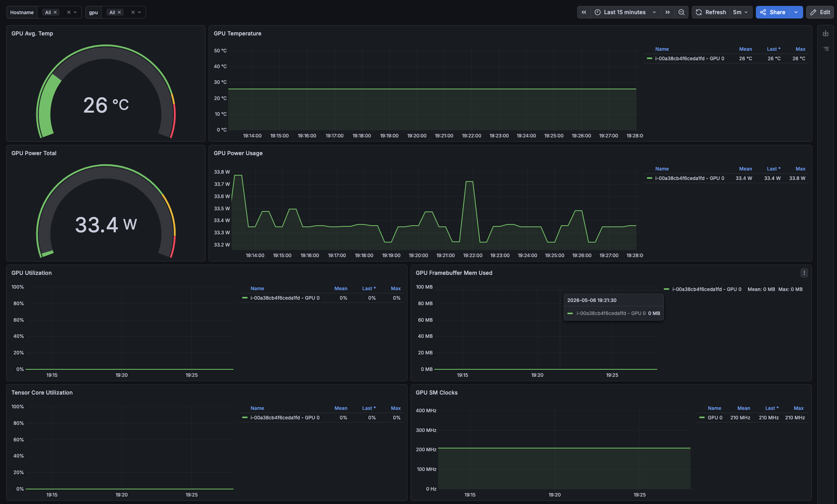837x504 pixels.
Task: Click the Refresh button
Action: tap(711, 12)
